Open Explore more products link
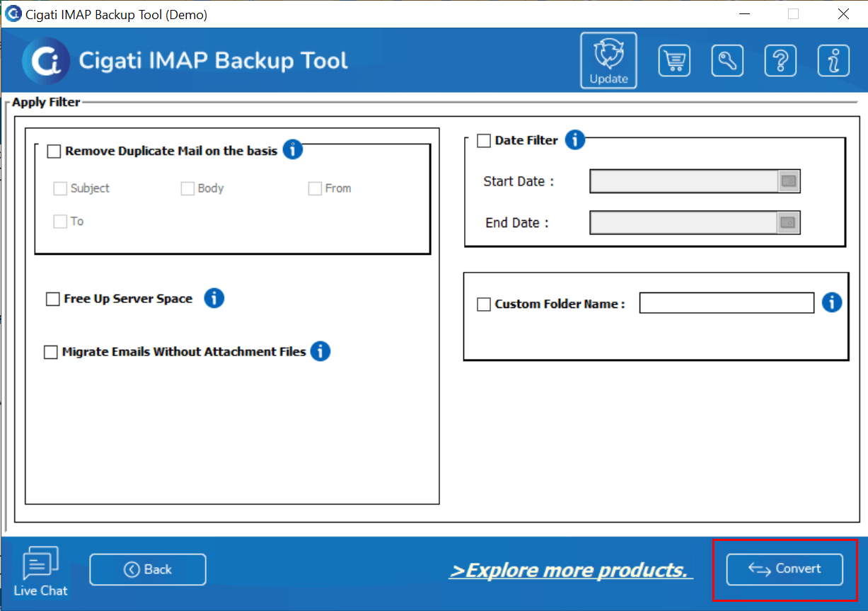Image resolution: width=868 pixels, height=611 pixels. click(x=571, y=570)
